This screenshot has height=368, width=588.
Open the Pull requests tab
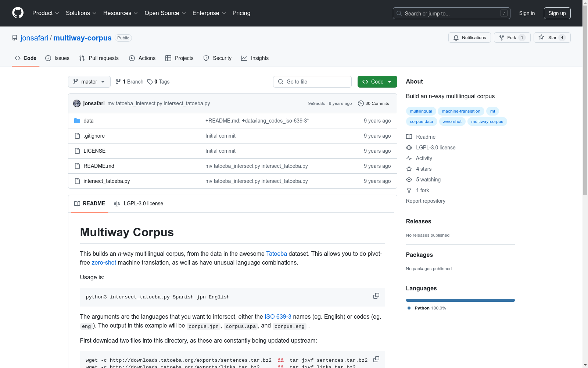click(x=99, y=58)
